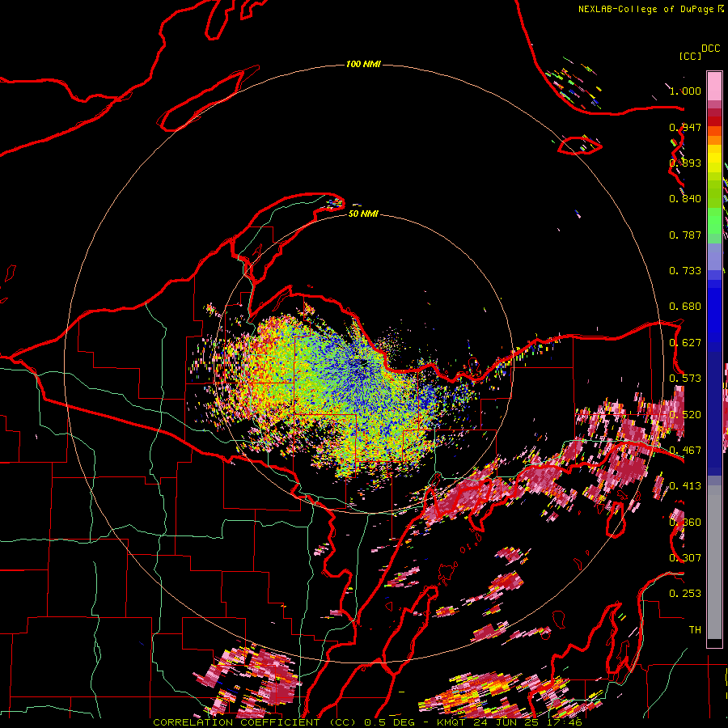Click the 0.947 legend value
This screenshot has height=728, width=728.
click(685, 127)
